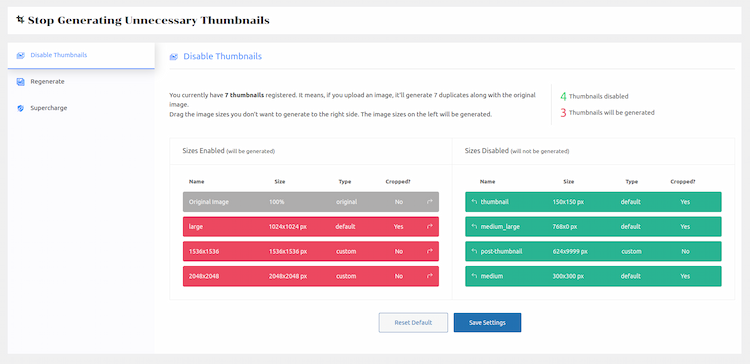Viewport: 750px width, 364px height.
Task: Click the Disable Thumbnails sidebar icon
Action: pos(20,55)
